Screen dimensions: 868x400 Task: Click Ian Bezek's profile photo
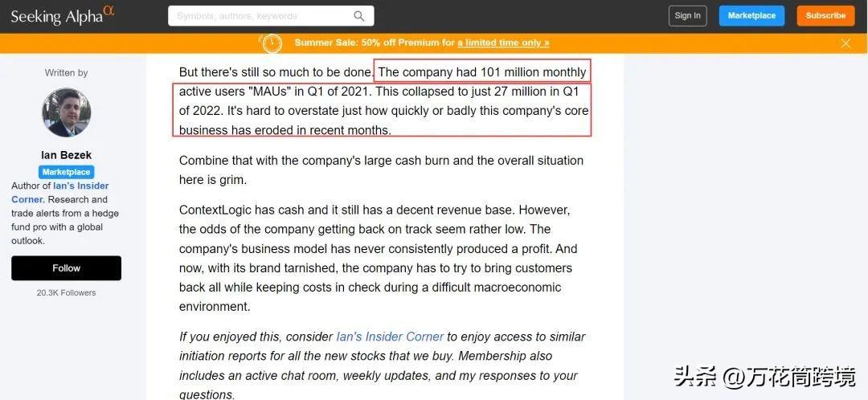(x=66, y=112)
